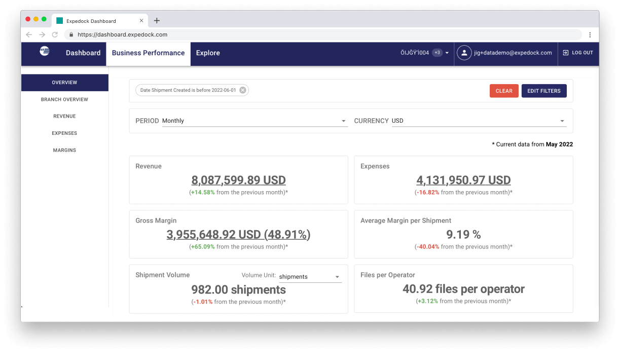Click the Files per Operator card title

click(388, 275)
